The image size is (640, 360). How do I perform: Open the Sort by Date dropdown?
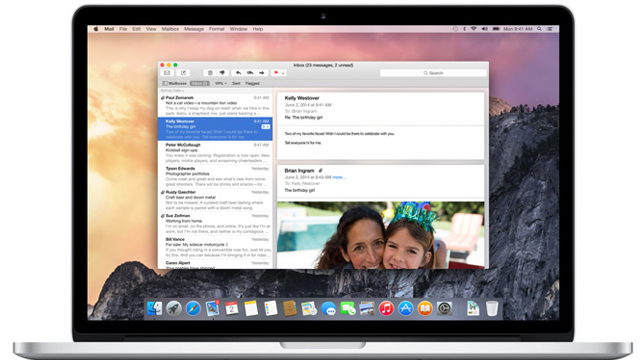172,90
